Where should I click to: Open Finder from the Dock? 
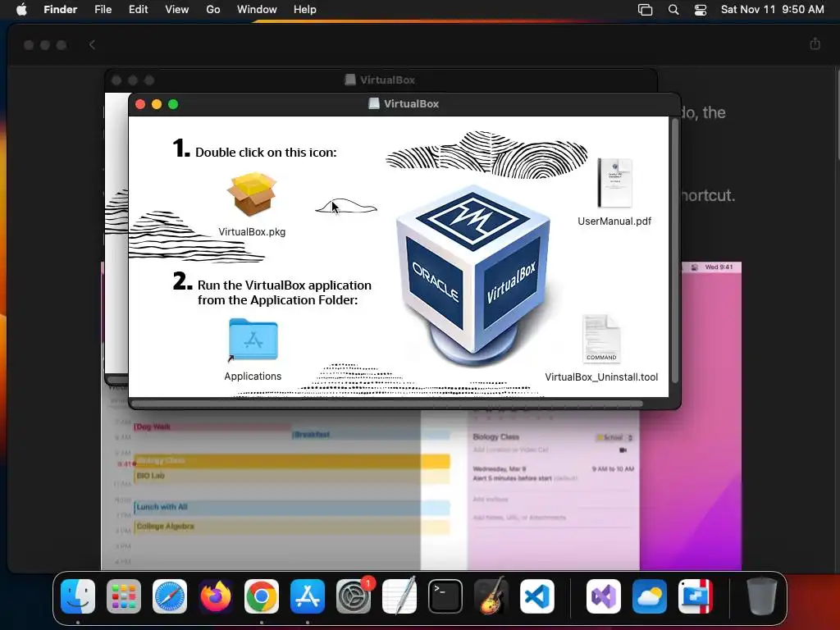(x=78, y=596)
